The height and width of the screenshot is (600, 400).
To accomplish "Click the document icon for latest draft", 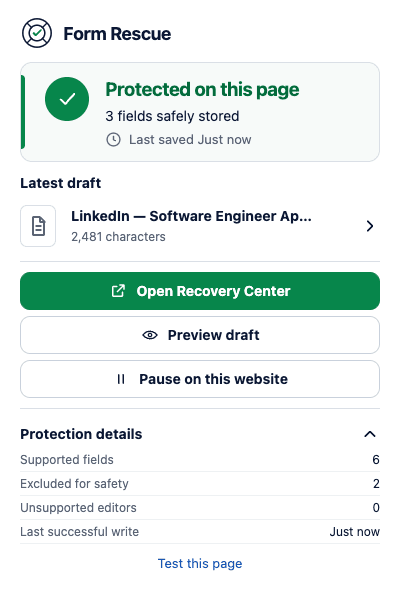I will tap(38, 226).
